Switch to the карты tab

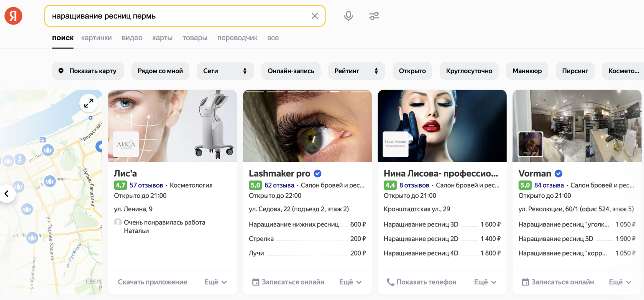(x=162, y=38)
